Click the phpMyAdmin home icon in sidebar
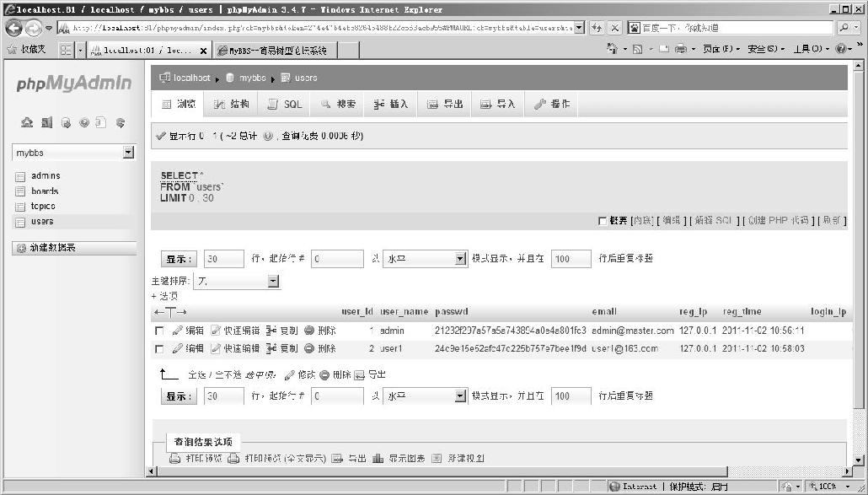868x495 pixels. [27, 122]
